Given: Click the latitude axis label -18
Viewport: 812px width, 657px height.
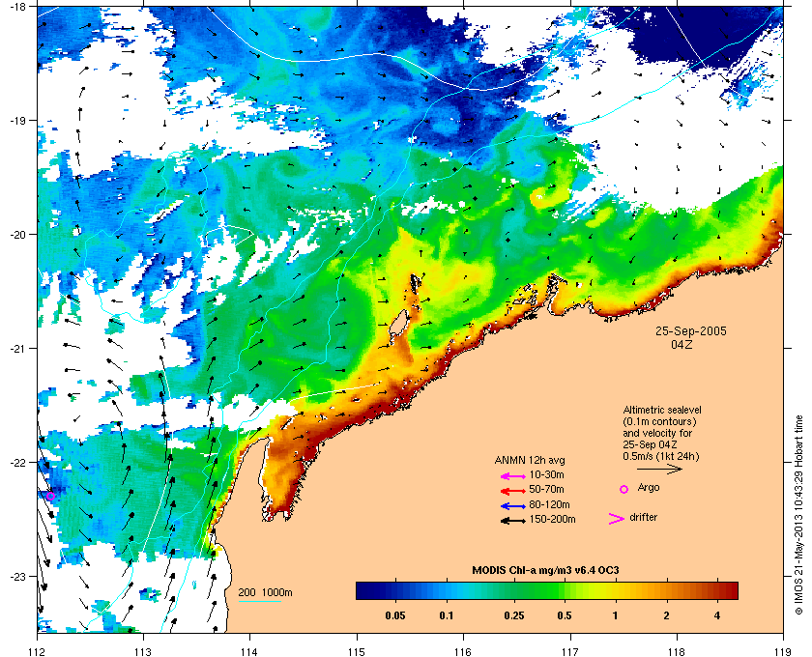Looking at the screenshot, I should (x=17, y=6).
